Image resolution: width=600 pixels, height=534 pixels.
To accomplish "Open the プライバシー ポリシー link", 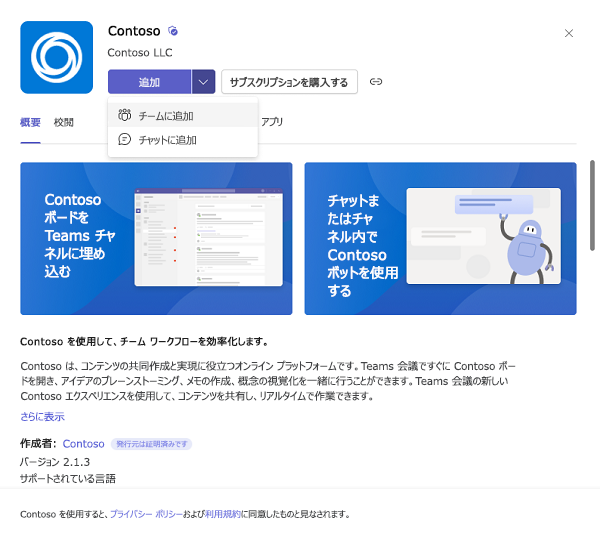I will point(146,514).
